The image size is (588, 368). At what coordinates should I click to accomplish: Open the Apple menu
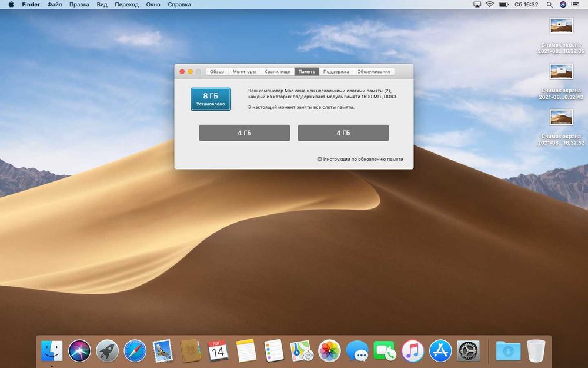click(x=11, y=5)
